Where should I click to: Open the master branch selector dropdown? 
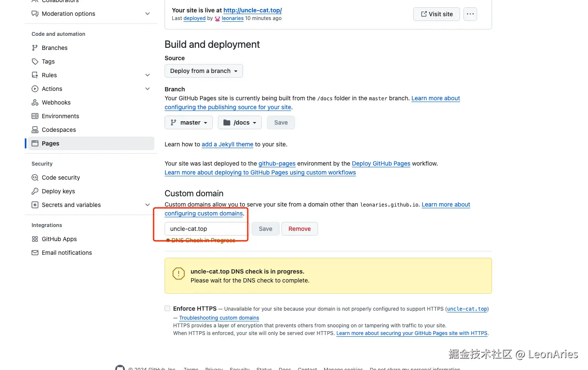click(188, 122)
